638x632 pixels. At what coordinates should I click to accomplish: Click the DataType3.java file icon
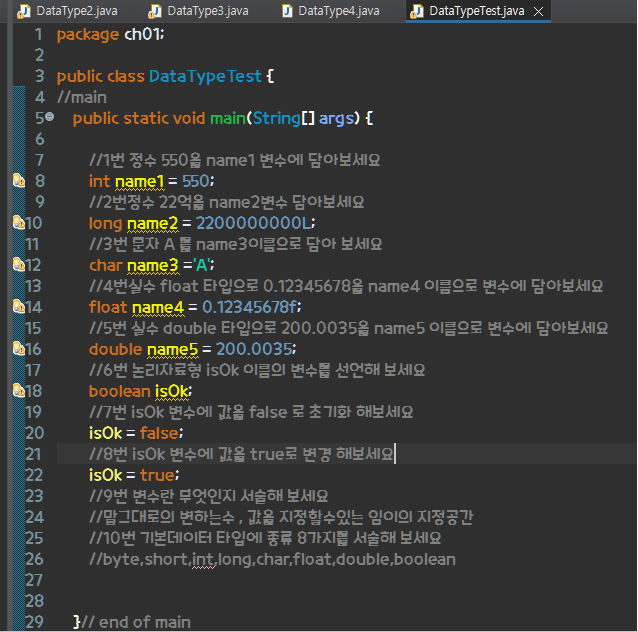(x=155, y=11)
